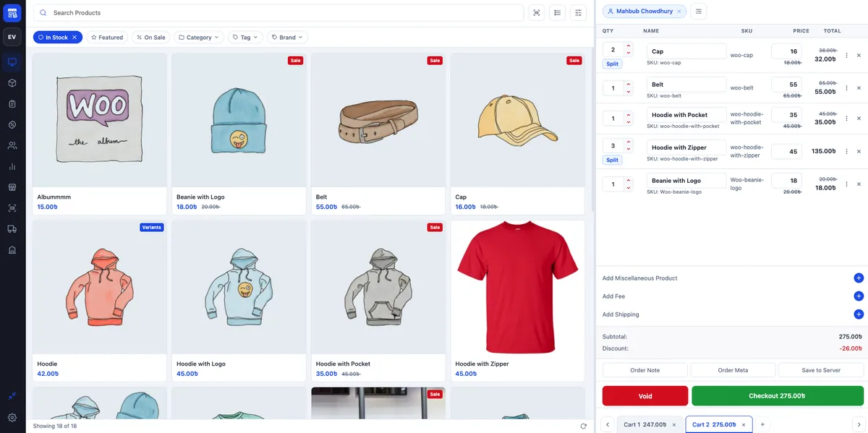Image resolution: width=868 pixels, height=433 pixels.
Task: Edit the Hoodie with Zipper name field
Action: pos(686,147)
